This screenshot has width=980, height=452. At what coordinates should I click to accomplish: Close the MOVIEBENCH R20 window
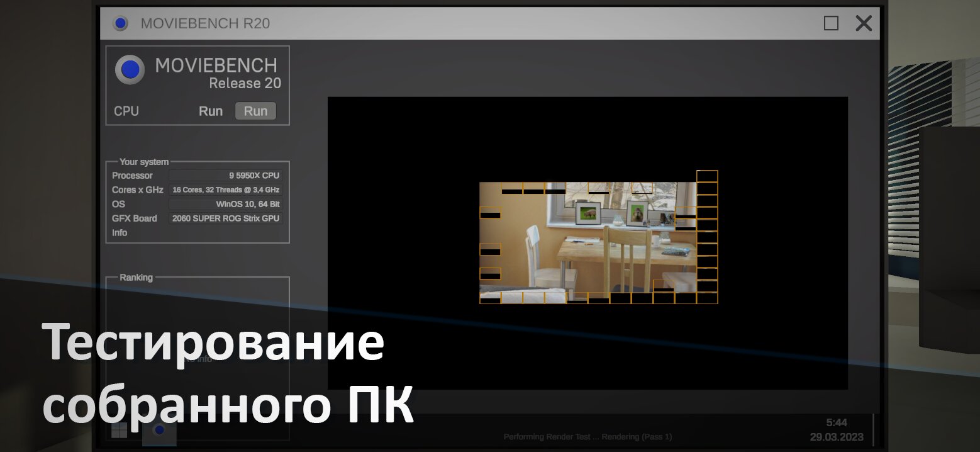864,23
